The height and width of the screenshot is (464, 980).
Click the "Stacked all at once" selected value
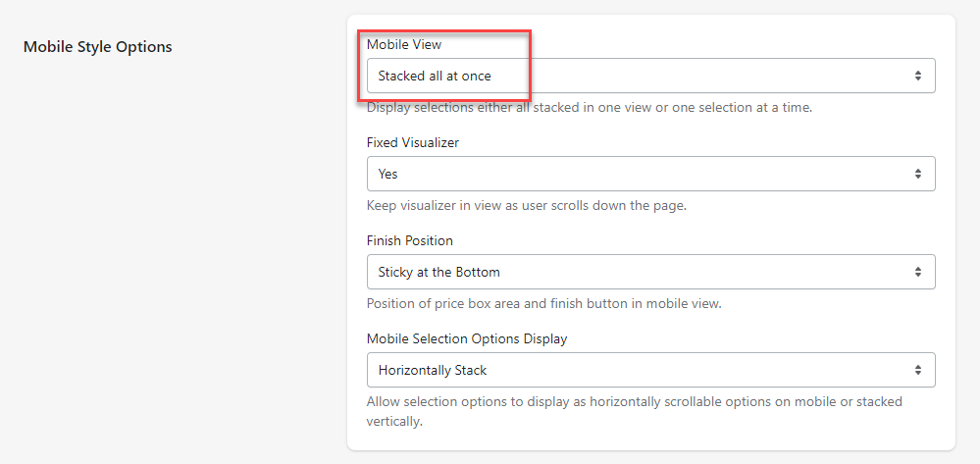coord(435,76)
